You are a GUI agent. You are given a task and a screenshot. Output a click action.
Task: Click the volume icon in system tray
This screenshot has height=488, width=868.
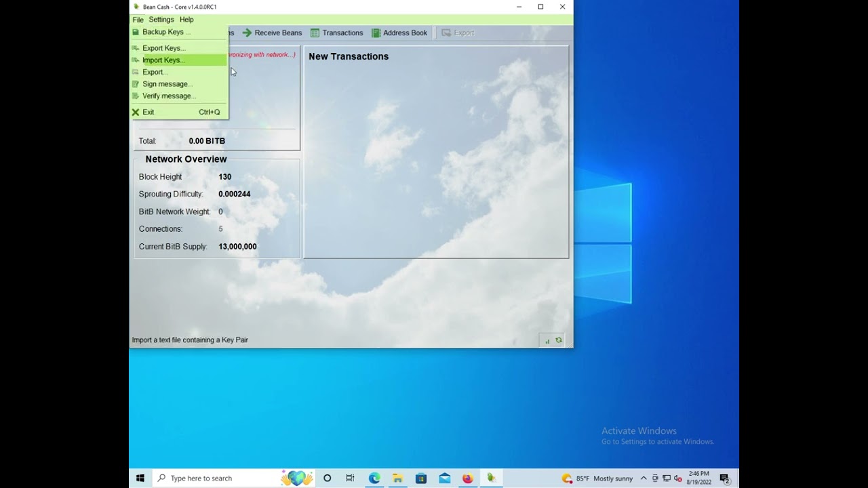click(x=677, y=479)
